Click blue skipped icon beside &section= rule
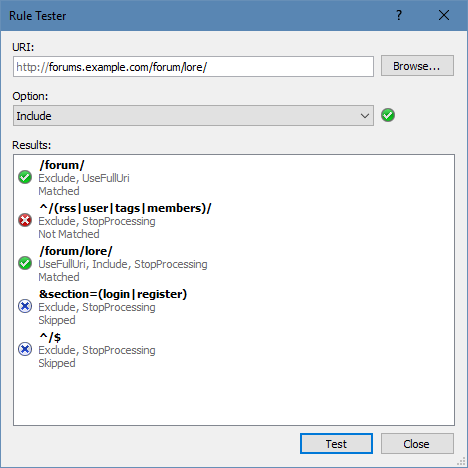468x468 pixels. (25, 306)
